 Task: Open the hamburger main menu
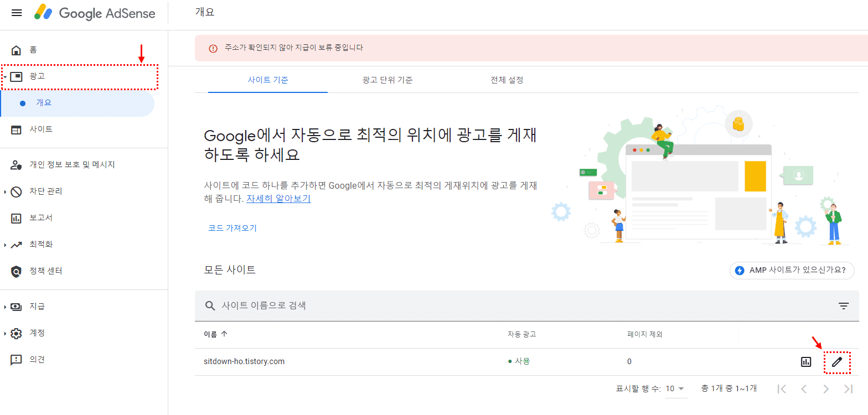click(17, 13)
